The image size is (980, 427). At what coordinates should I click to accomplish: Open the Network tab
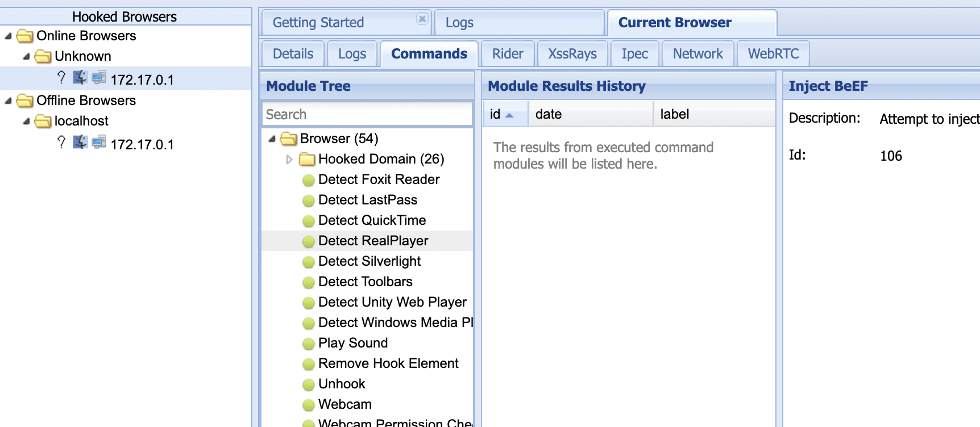(698, 54)
